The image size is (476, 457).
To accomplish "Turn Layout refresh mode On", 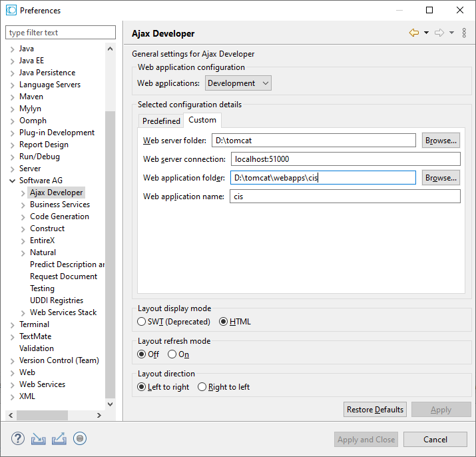I will (172, 354).
